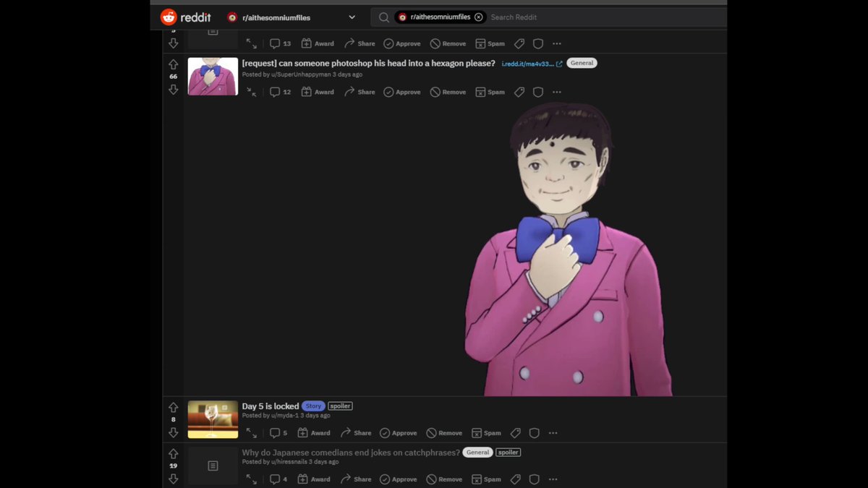Remove the "Day 5 is locked" post
This screenshot has height=488, width=868.
coord(444,433)
